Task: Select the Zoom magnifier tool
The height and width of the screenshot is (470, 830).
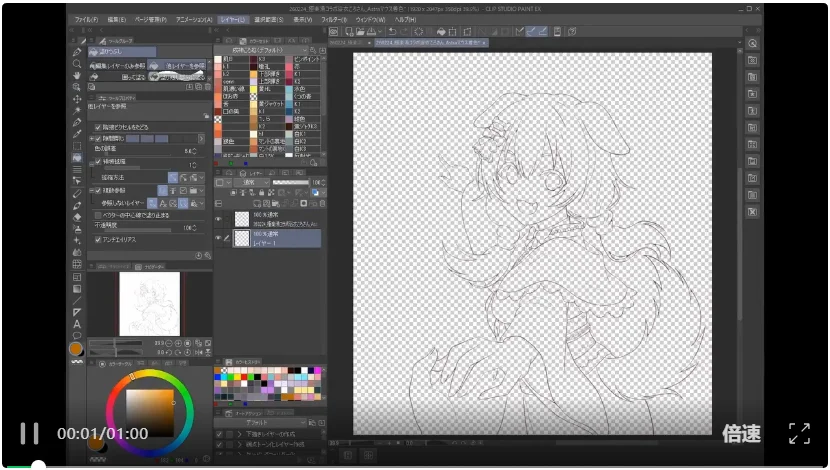Action: click(x=77, y=64)
